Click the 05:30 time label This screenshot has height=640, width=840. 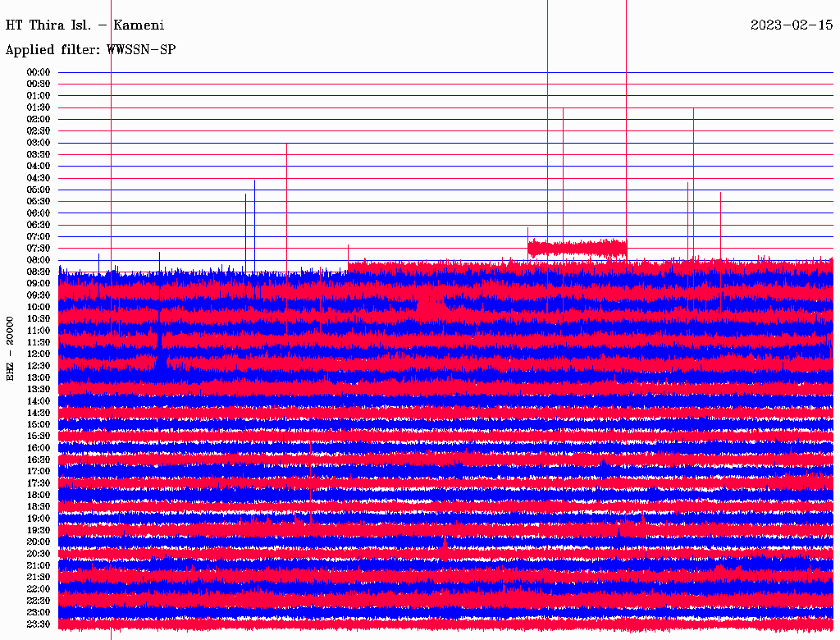[x=39, y=202]
